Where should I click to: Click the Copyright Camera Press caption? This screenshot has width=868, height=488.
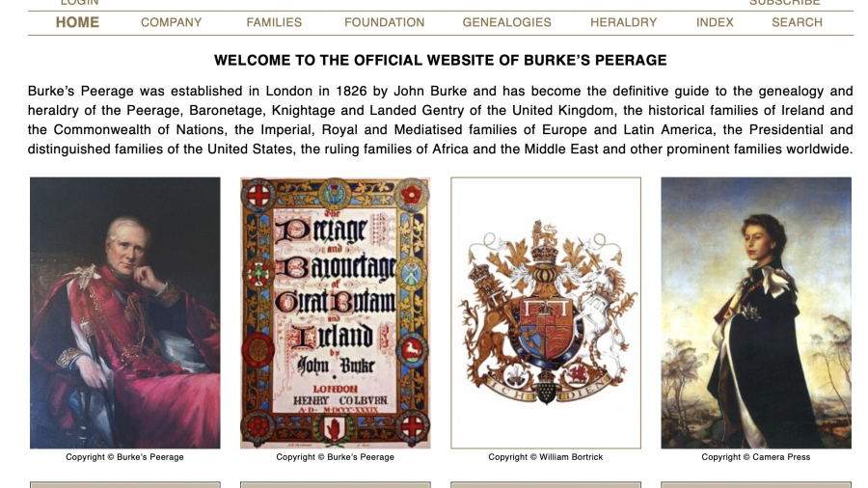click(756, 457)
